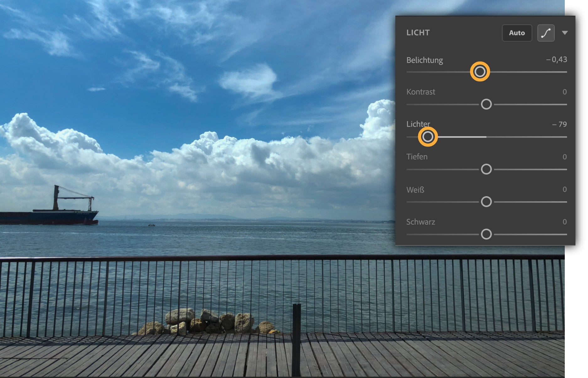This screenshot has height=378, width=588.
Task: Click the Weiß label
Action: [415, 190]
